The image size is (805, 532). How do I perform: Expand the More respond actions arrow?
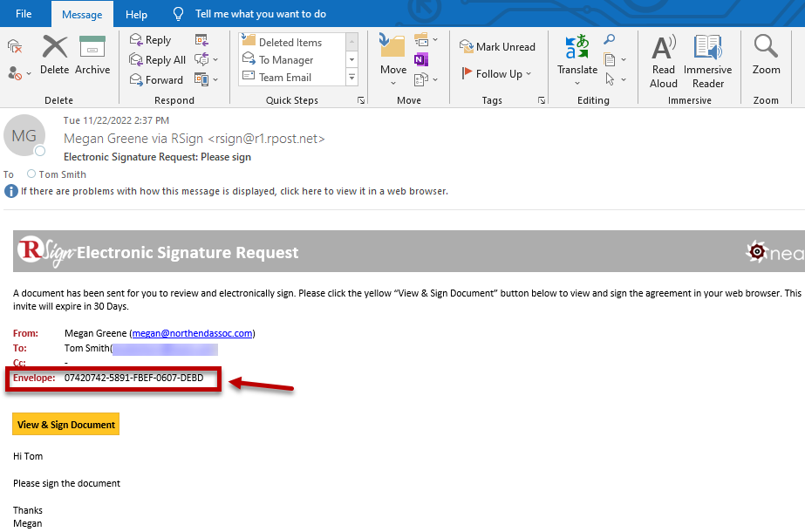[x=215, y=79]
